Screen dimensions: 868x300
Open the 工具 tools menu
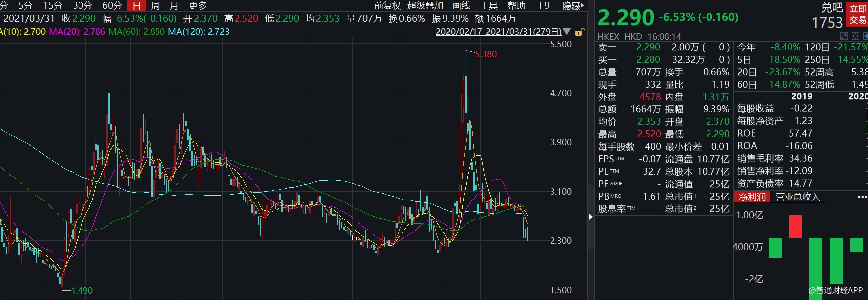[488, 6]
